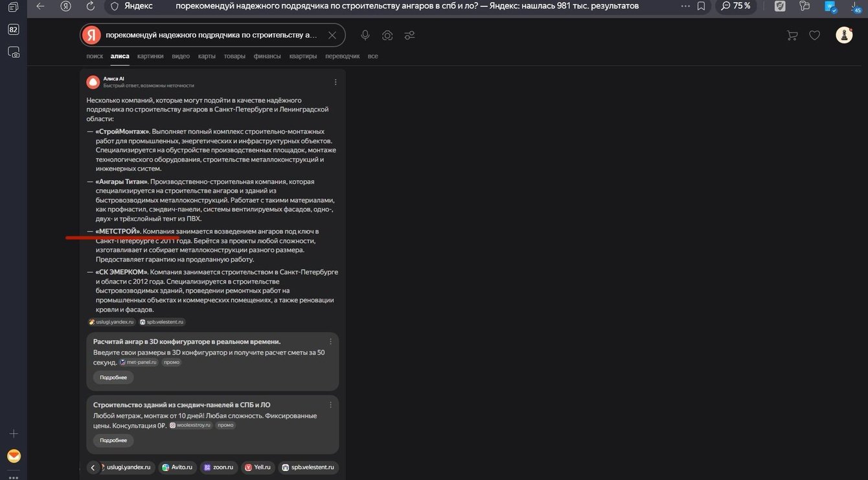Select the 'алиса' tab
The width and height of the screenshot is (868, 480).
(x=120, y=56)
